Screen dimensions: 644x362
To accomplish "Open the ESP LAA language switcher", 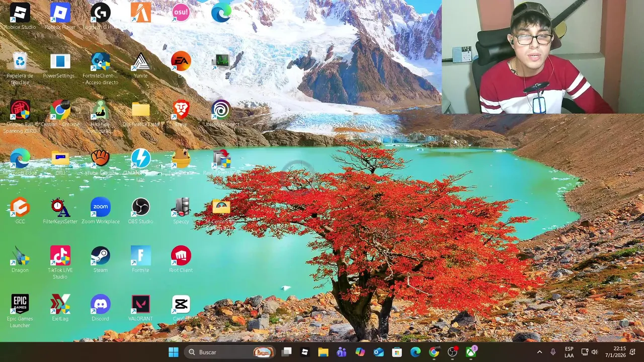I will click(x=569, y=352).
